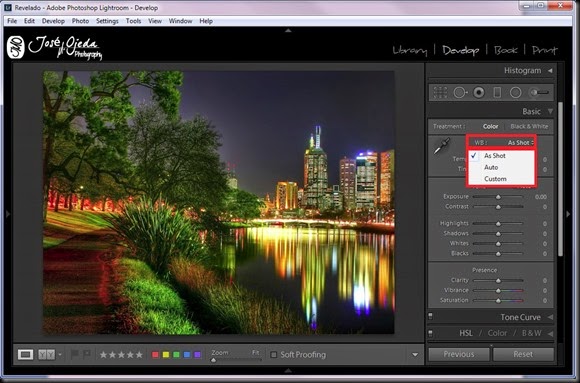Switch to B&W section in HSL panel

(x=532, y=333)
